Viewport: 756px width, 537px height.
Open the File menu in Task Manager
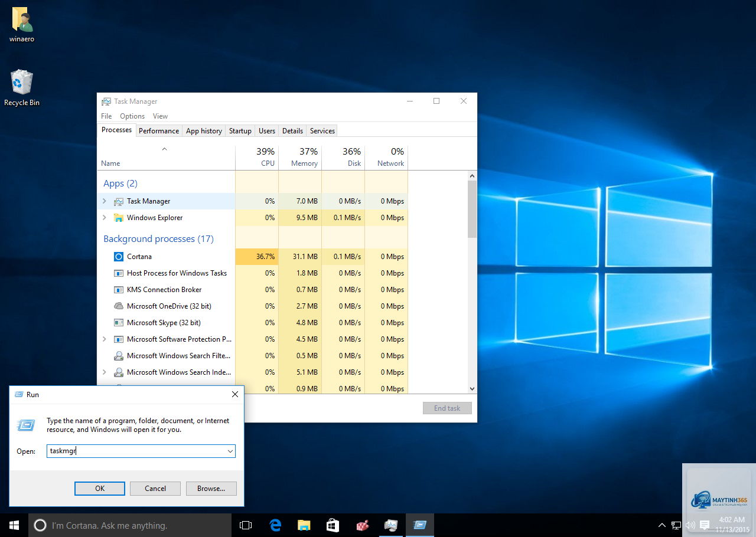point(106,116)
